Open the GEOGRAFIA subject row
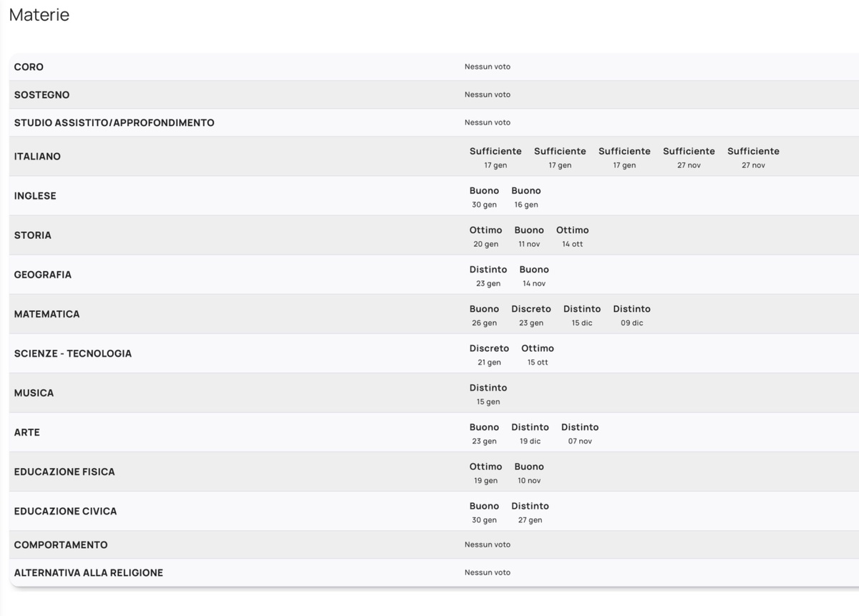 (x=434, y=275)
